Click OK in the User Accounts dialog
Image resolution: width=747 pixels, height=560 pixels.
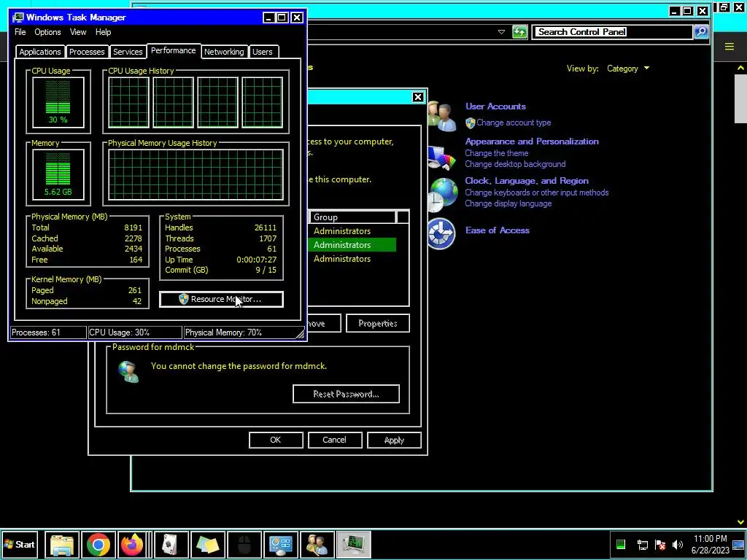point(275,440)
